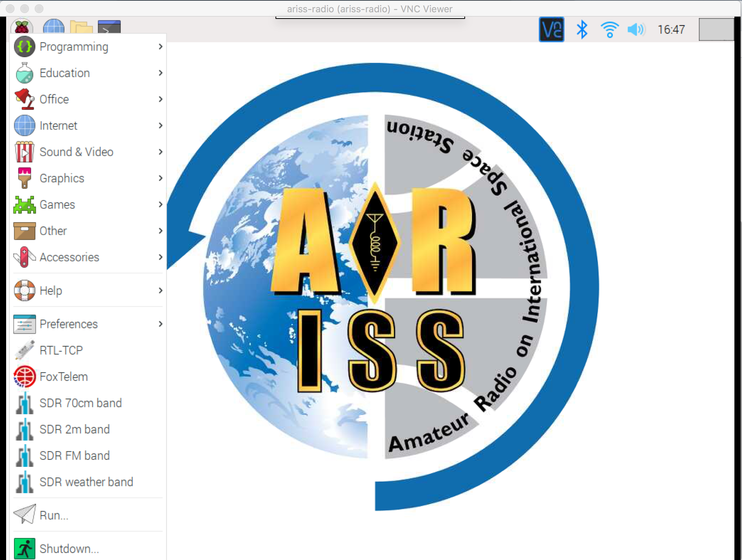The height and width of the screenshot is (560, 742).
Task: Click the clock showing 16:47
Action: (x=671, y=29)
